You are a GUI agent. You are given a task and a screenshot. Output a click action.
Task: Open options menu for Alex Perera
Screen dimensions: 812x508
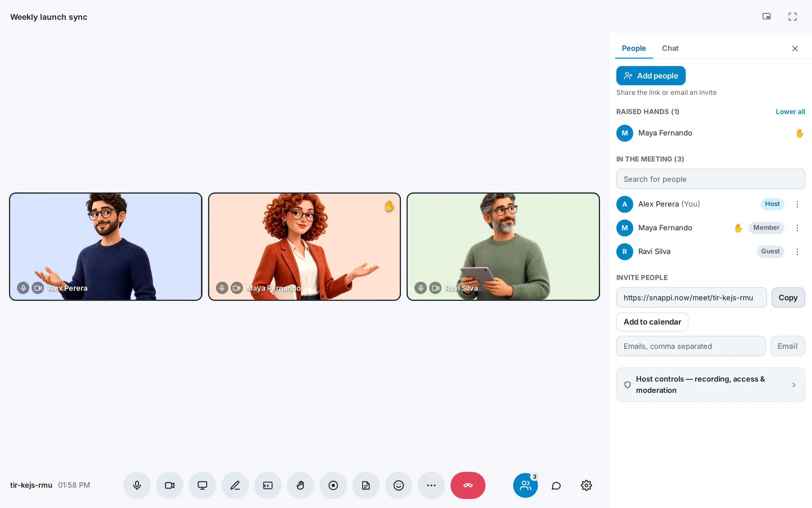tap(797, 204)
